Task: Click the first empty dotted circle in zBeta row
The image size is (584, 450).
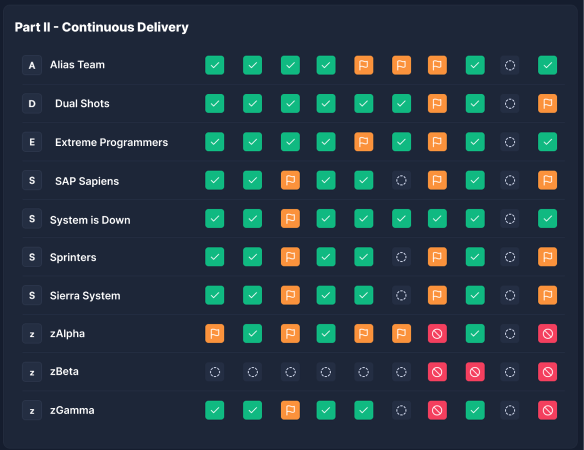Action: click(215, 372)
